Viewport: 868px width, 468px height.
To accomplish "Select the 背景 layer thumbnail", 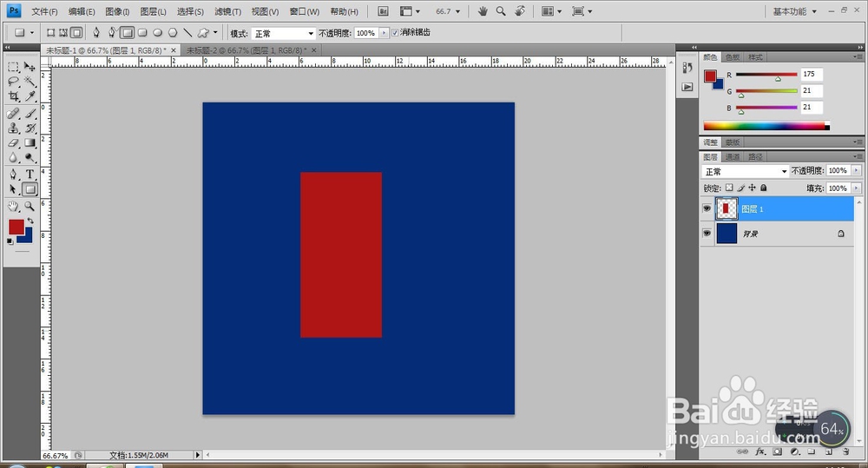I will [x=727, y=234].
